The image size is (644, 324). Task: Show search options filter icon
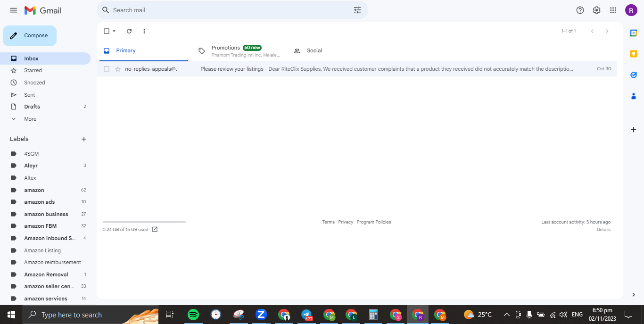[357, 10]
